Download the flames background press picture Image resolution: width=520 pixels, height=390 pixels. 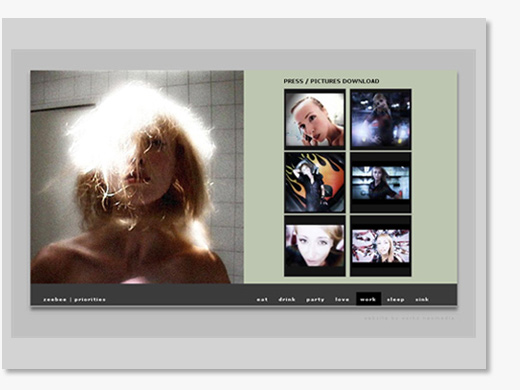click(315, 182)
